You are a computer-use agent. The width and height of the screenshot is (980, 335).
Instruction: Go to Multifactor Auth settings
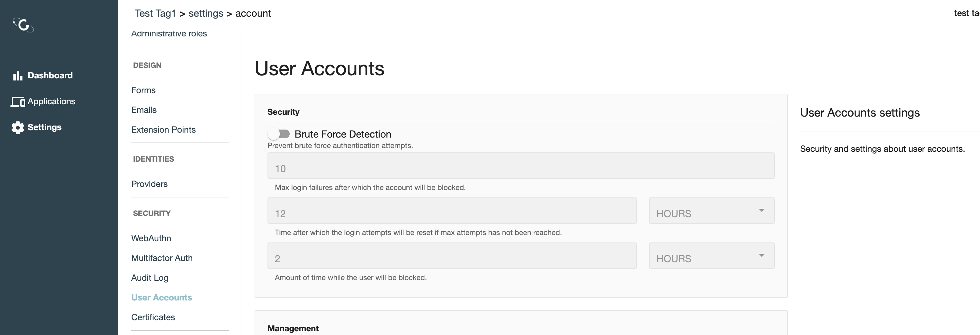coord(162,258)
